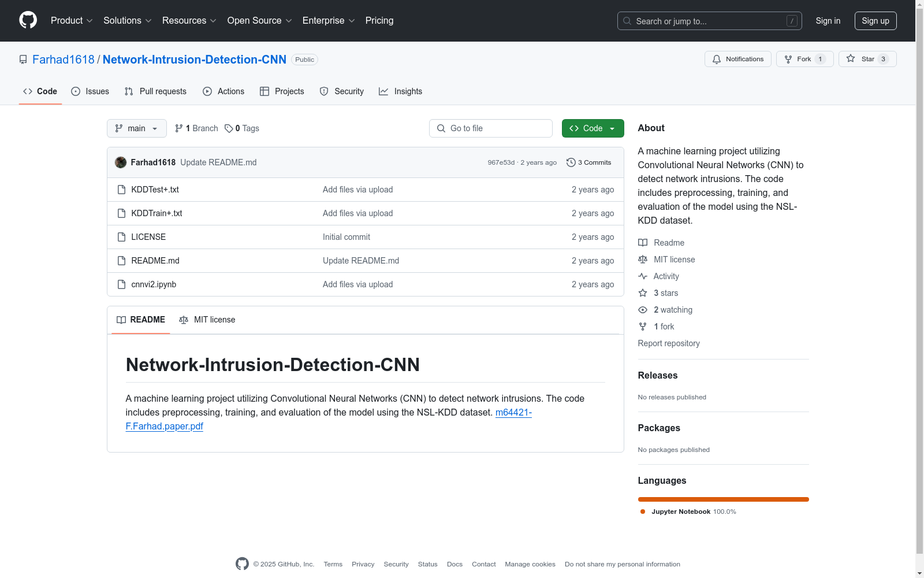
Task: Expand the Resources menu
Action: pos(189,20)
